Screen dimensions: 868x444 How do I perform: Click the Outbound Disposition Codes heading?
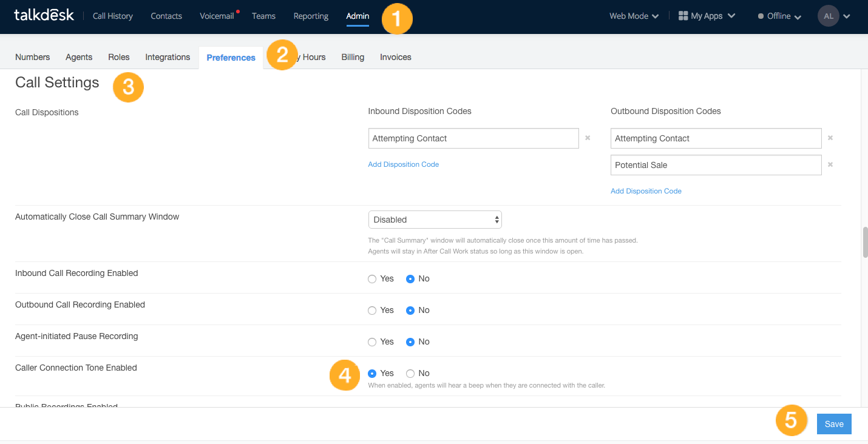(x=666, y=111)
